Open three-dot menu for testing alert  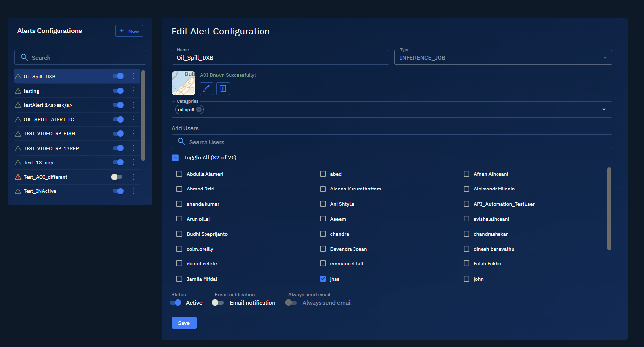pos(133,91)
